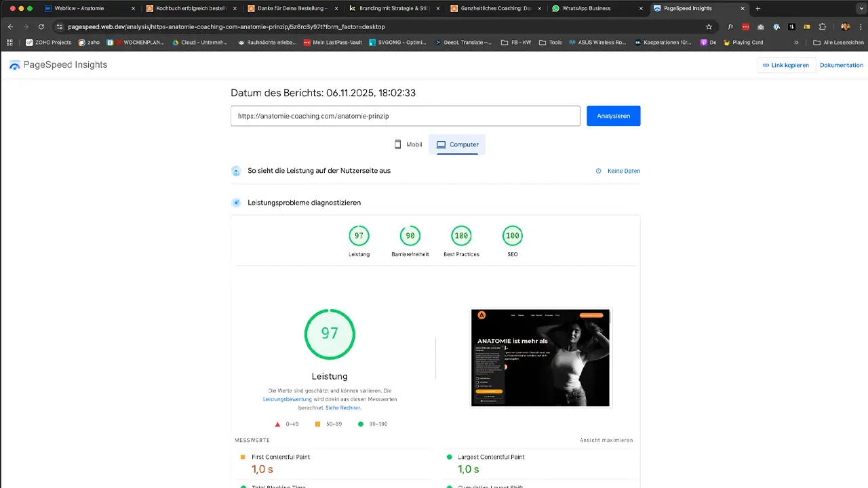868x488 pixels.
Task: Click the SEO score gauge showing 100
Action: (x=512, y=235)
